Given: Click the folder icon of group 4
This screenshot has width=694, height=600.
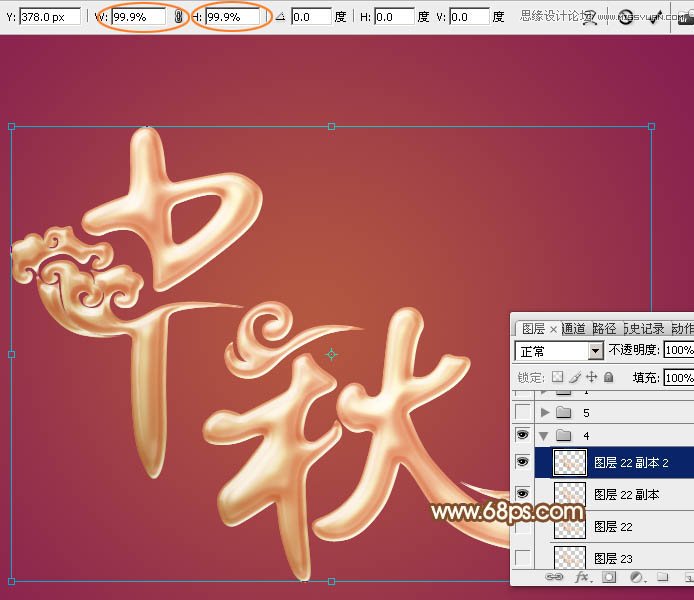Looking at the screenshot, I should coord(563,435).
